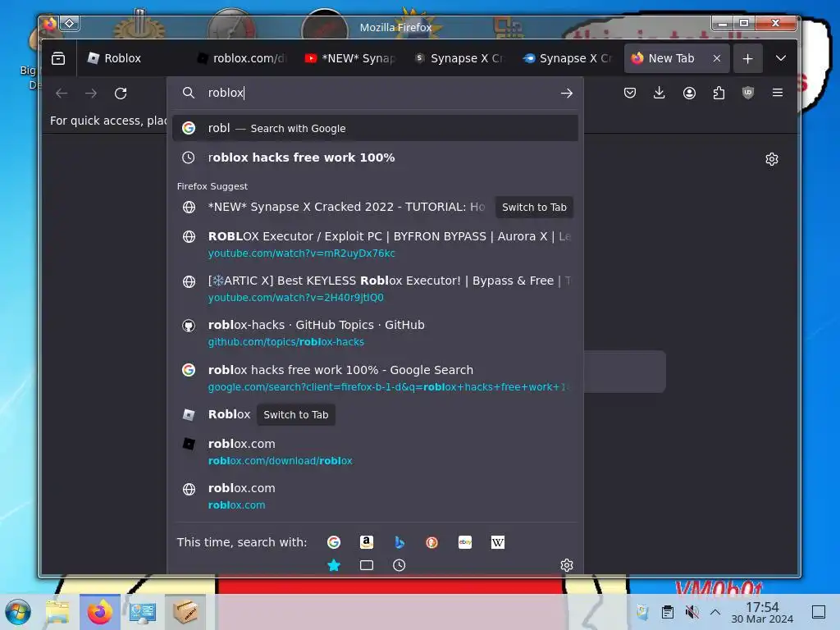
Task: Open File Explorer from taskbar
Action: coord(57,612)
